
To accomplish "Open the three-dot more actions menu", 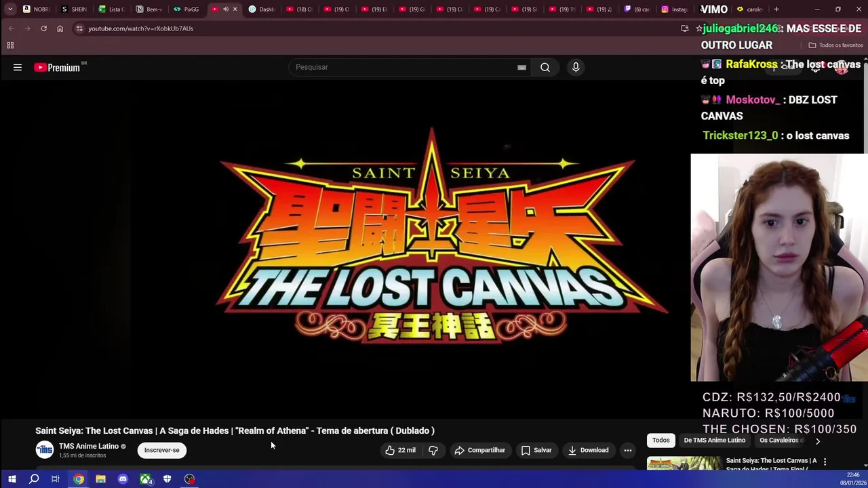I will point(628,450).
